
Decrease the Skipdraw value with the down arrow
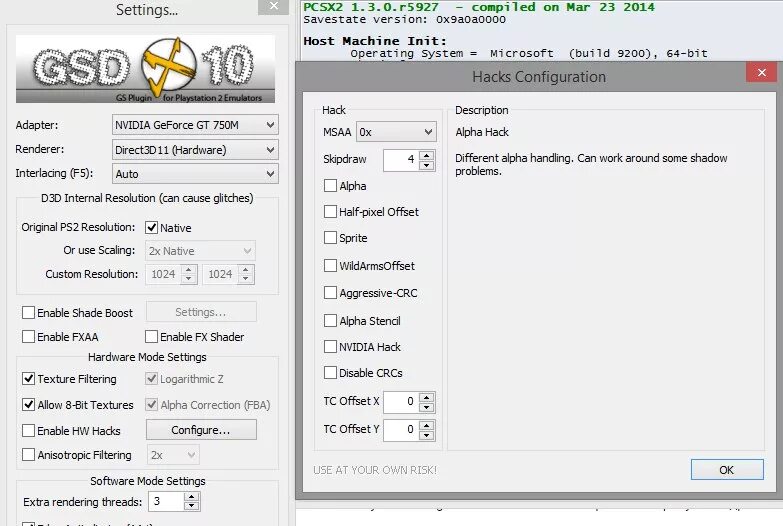click(426, 165)
